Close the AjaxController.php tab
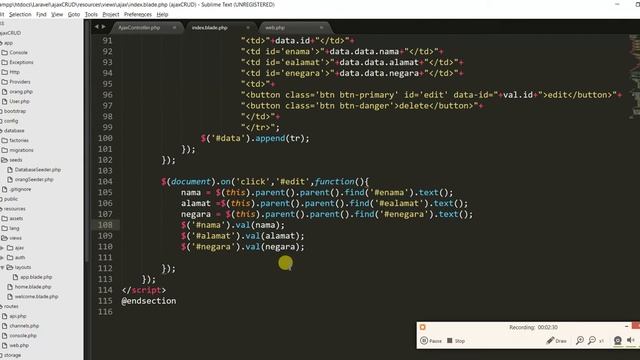Viewport: 640px width, 360px height. click(174, 28)
